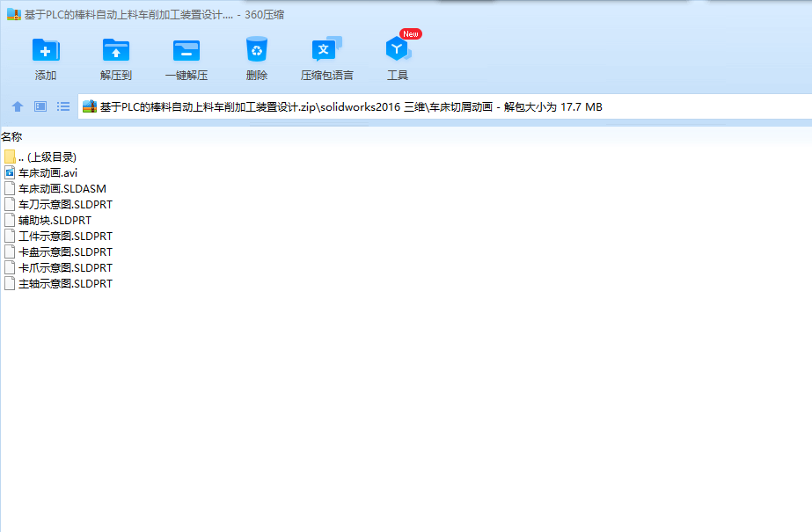The image size is (812, 532).
Task: Click the 添加 (Add) toolbar icon
Action: (46, 51)
